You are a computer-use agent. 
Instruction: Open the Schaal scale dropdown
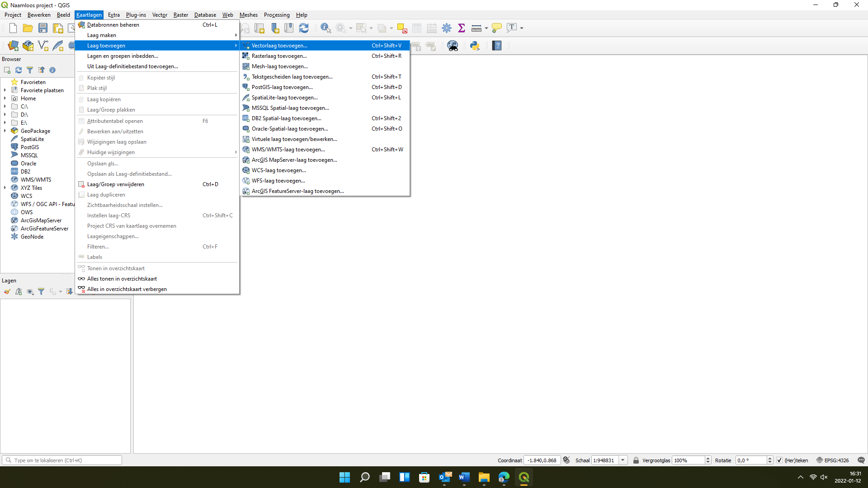[623, 460]
